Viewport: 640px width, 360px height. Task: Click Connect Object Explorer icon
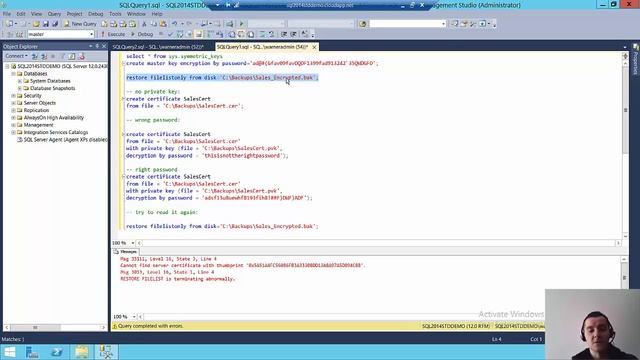click(35, 56)
